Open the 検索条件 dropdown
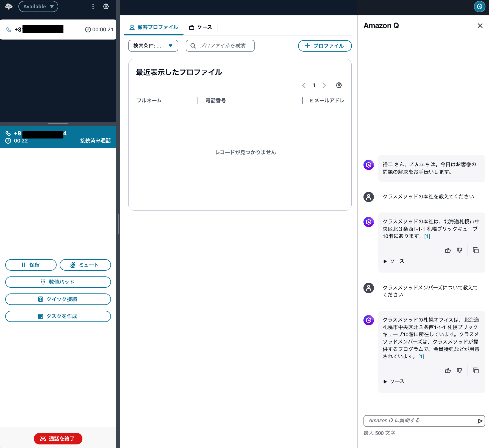The height and width of the screenshot is (448, 489). coord(153,46)
